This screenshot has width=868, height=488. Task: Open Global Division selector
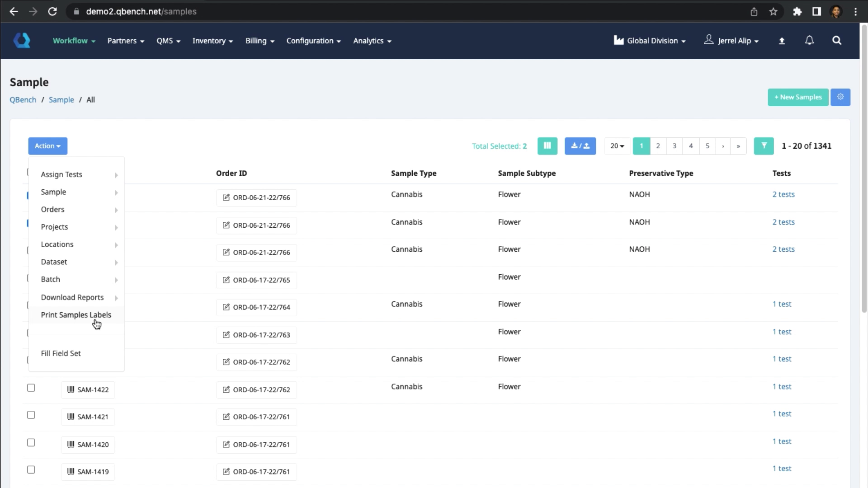650,41
